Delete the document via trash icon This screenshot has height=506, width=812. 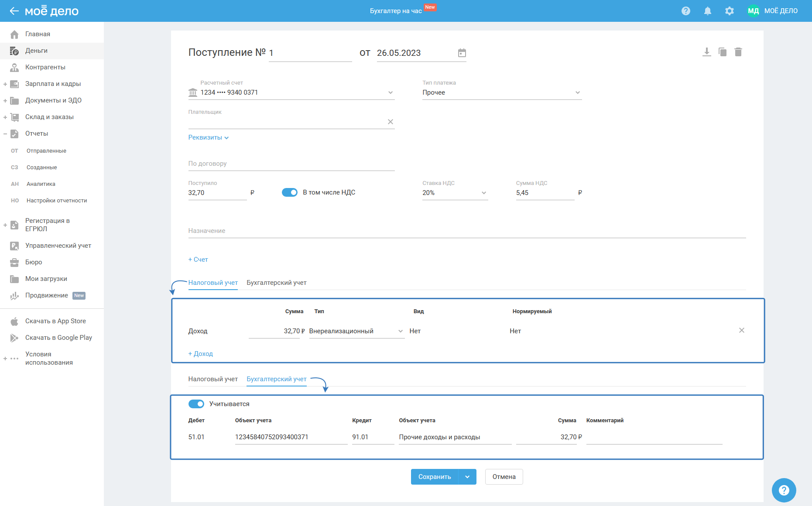click(738, 52)
